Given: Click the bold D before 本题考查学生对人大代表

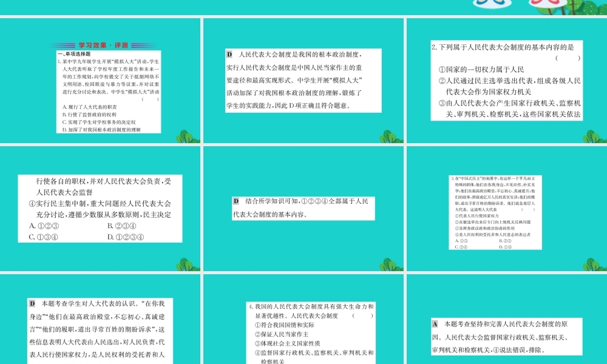Looking at the screenshot, I should pos(32,304).
